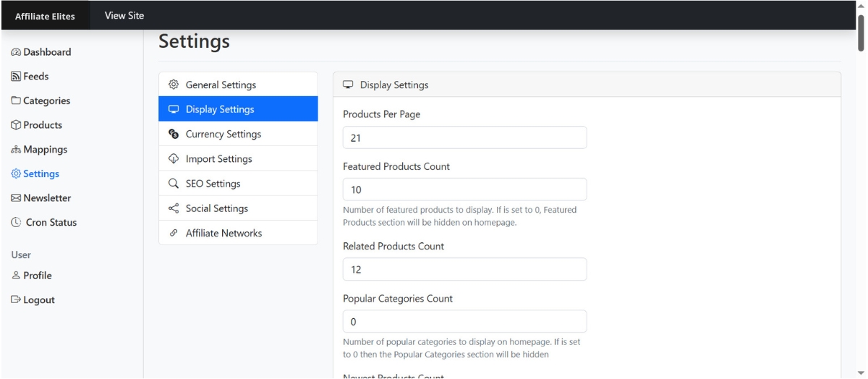Open the Import Settings section
The image size is (868, 379).
pyautogui.click(x=218, y=158)
